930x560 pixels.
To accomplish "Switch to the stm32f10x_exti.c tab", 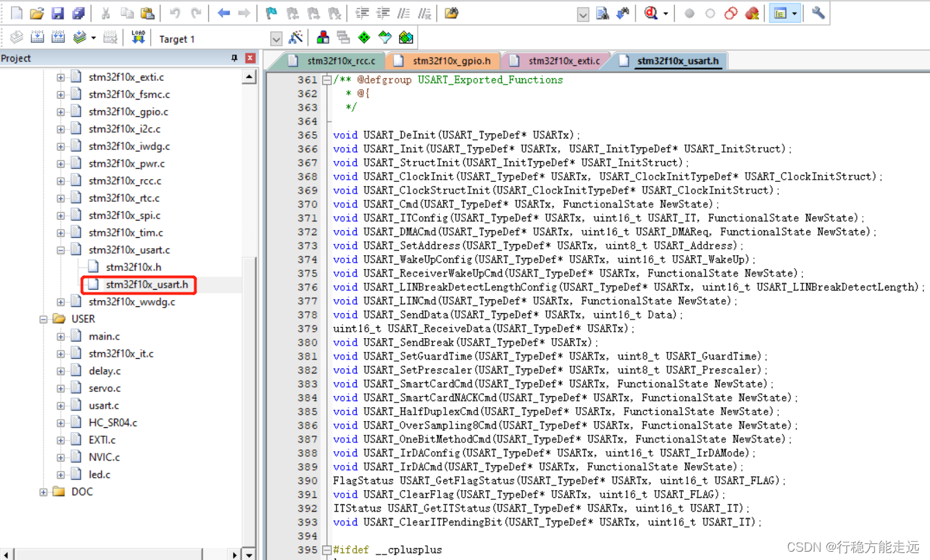I will pyautogui.click(x=557, y=61).
